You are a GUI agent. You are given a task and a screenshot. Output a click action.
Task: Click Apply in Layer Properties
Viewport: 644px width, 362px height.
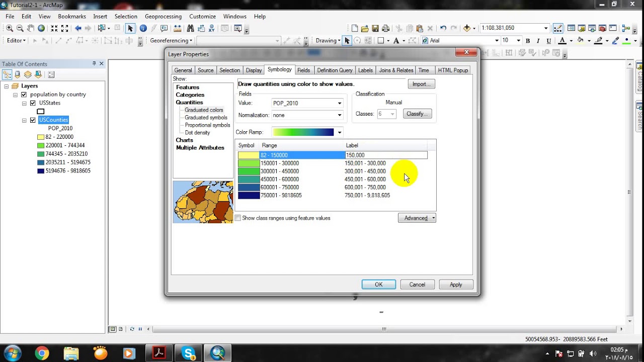pos(456,285)
